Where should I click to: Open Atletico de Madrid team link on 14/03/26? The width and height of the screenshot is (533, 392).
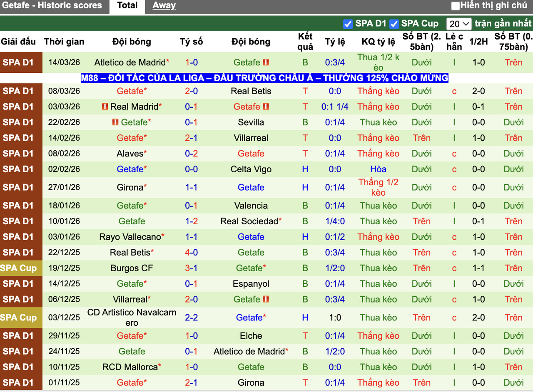coord(130,62)
